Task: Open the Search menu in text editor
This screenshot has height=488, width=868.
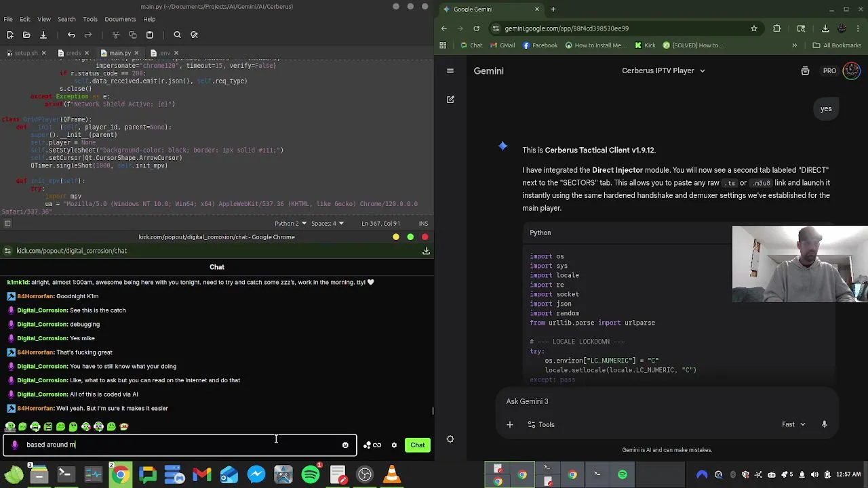Action: (66, 19)
